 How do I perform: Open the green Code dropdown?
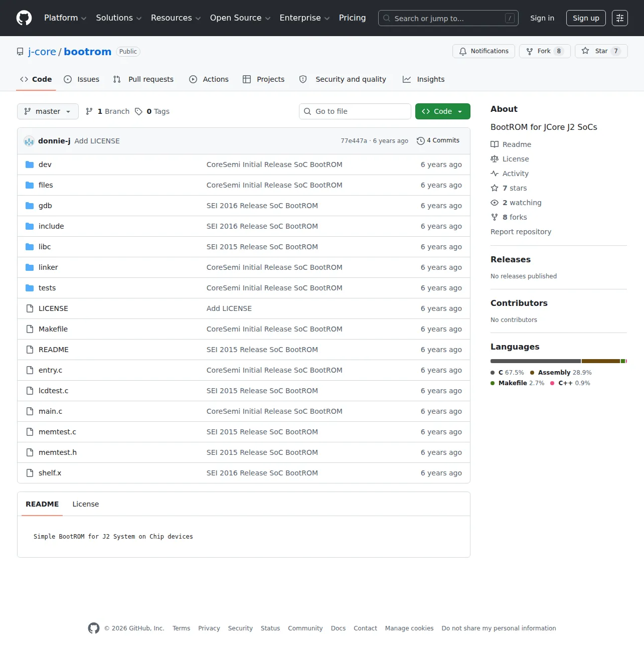[x=442, y=111]
